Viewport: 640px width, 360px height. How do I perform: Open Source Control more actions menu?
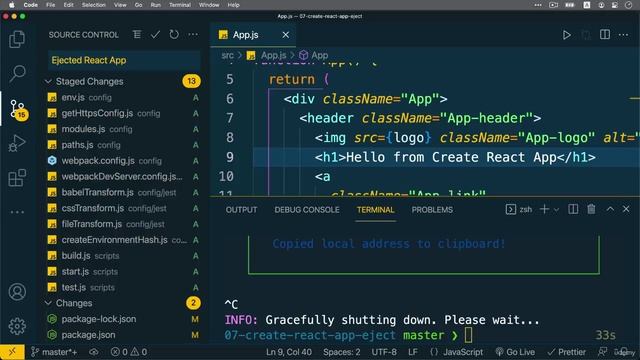coord(193,35)
